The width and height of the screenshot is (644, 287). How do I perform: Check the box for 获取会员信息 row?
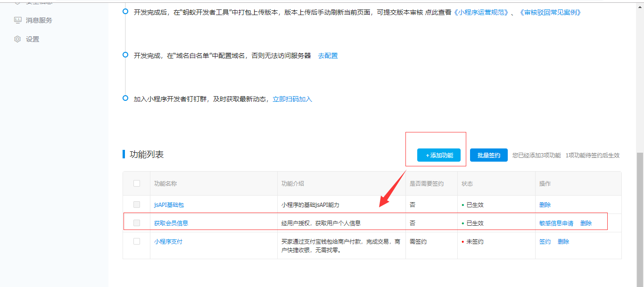tap(137, 223)
